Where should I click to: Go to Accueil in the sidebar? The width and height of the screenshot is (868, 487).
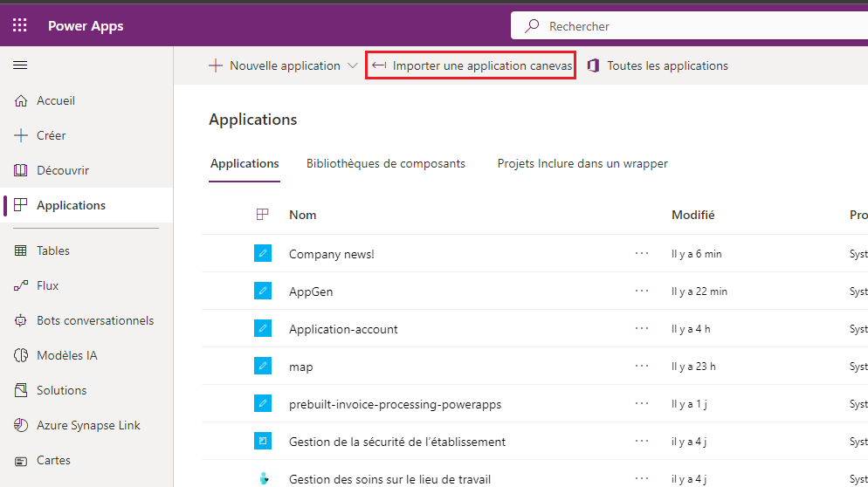(56, 100)
